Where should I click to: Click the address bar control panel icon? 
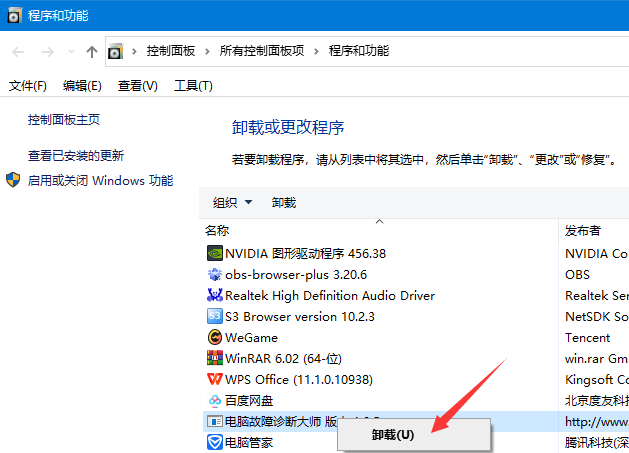(115, 51)
